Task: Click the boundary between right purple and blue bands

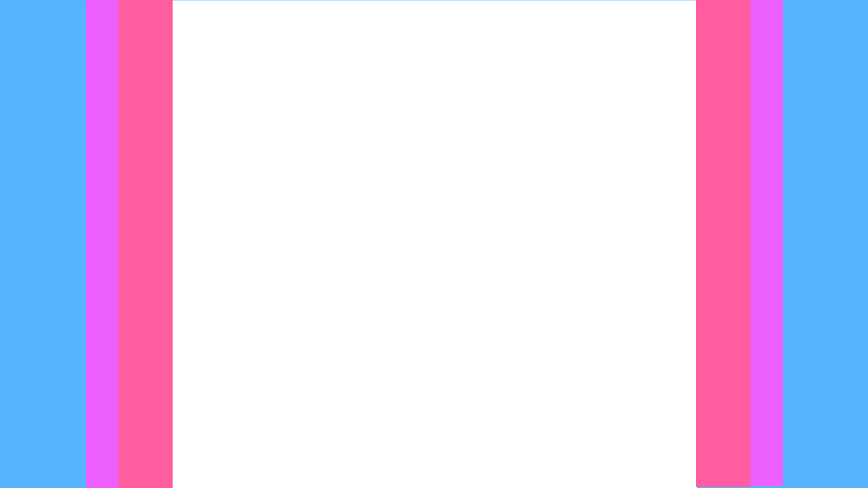Action: [x=783, y=243]
